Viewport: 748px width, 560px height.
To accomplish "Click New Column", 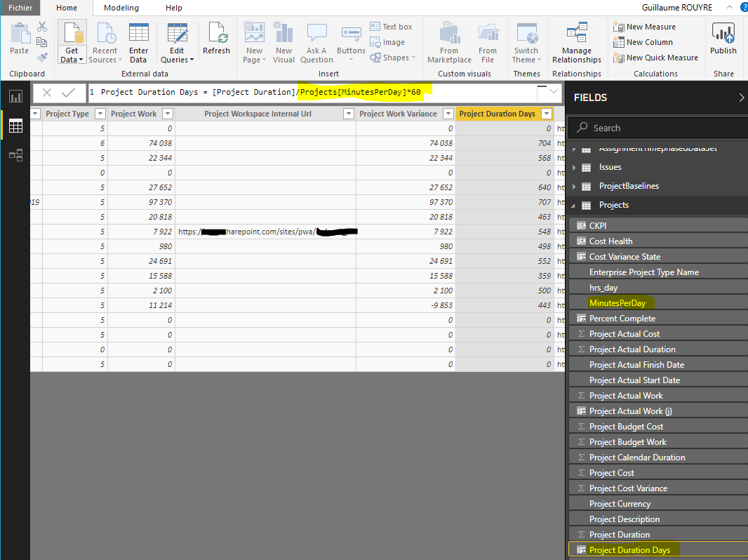I will [643, 42].
